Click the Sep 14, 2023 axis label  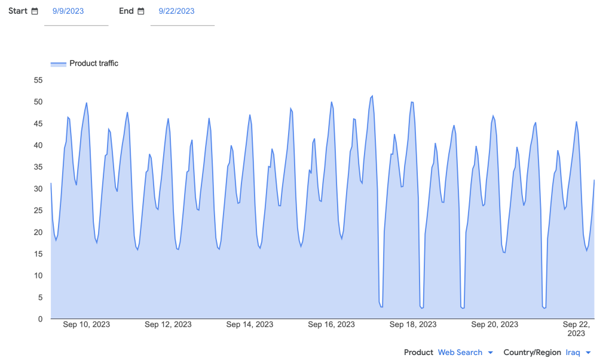click(x=250, y=325)
